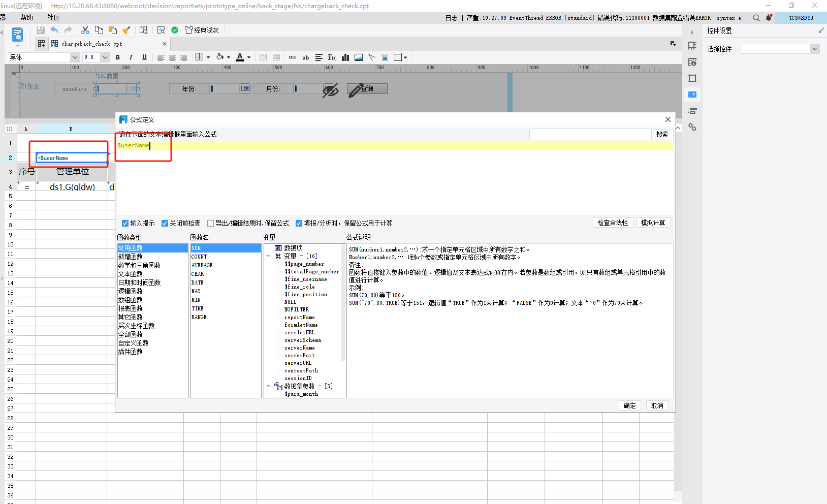
Task: Click the Undo arrow icon
Action: (54, 30)
